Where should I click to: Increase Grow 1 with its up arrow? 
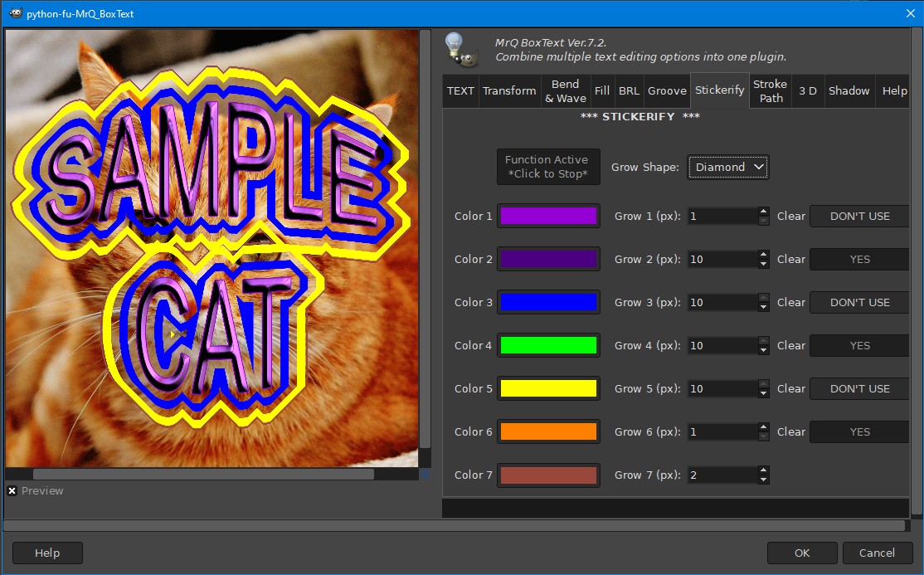(x=764, y=211)
